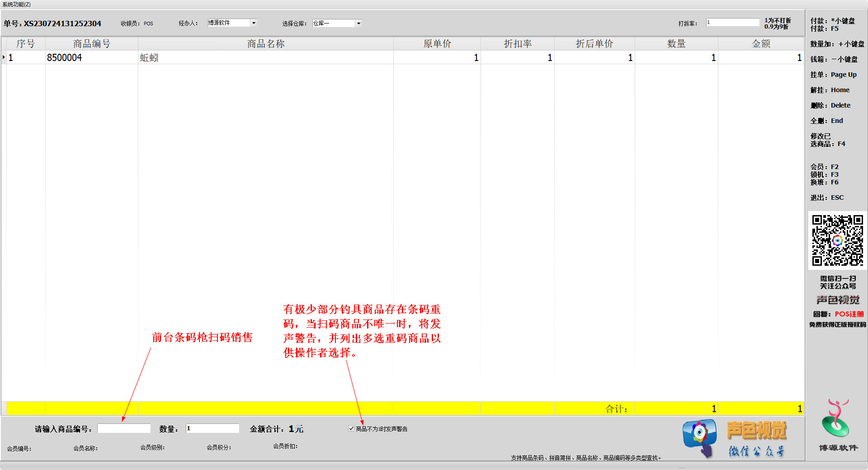Click the 博源软件 green logo icon
Screen dimensions: 868x470
click(835, 418)
